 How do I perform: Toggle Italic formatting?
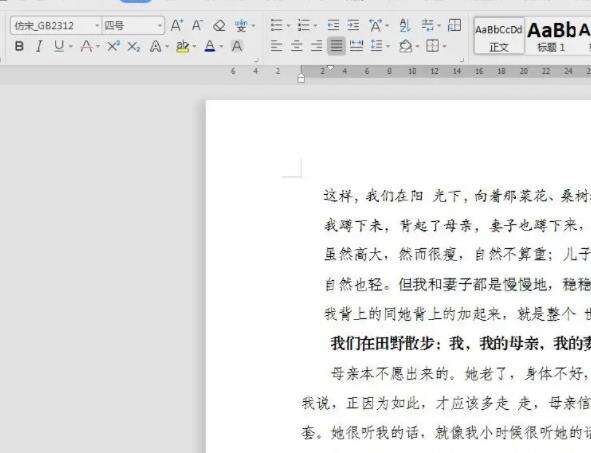tap(39, 47)
